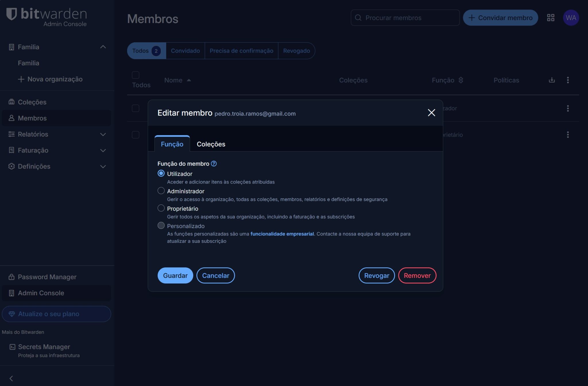Viewport: 588px width, 386px height.
Task: Select the Personalizado role radio button
Action: 161,225
